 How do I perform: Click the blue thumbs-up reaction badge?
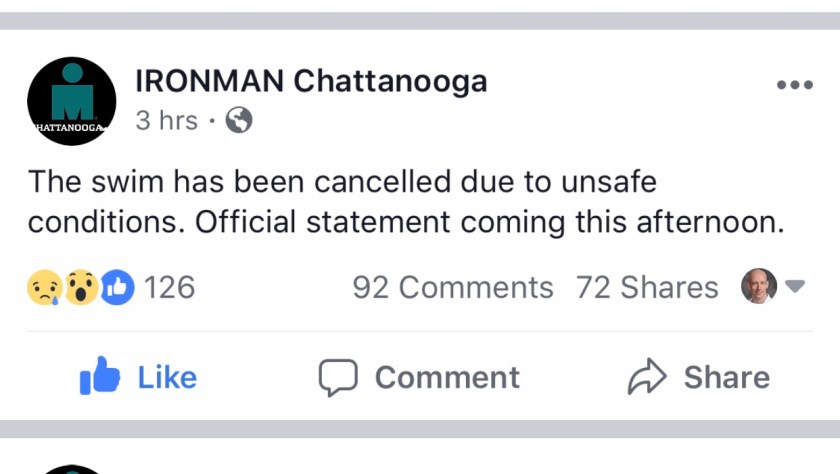click(117, 288)
